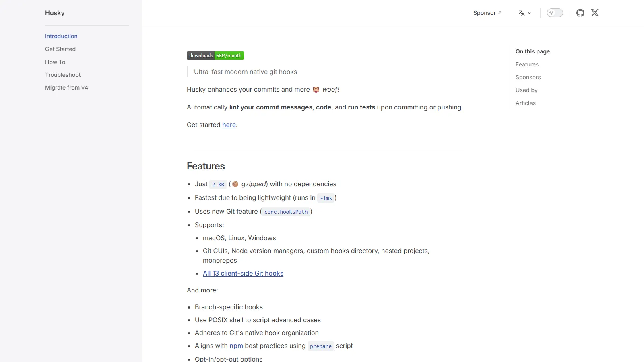Click the Husky site title

[55, 13]
